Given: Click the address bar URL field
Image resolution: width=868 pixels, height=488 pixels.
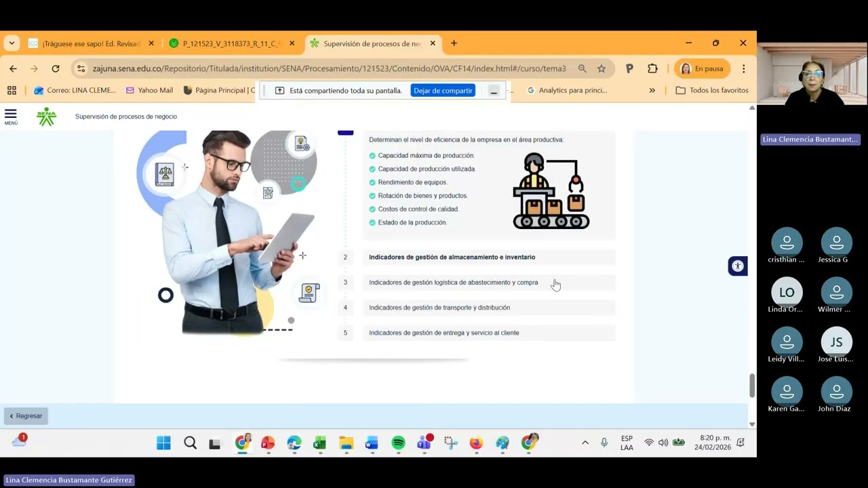Looking at the screenshot, I should coord(329,68).
